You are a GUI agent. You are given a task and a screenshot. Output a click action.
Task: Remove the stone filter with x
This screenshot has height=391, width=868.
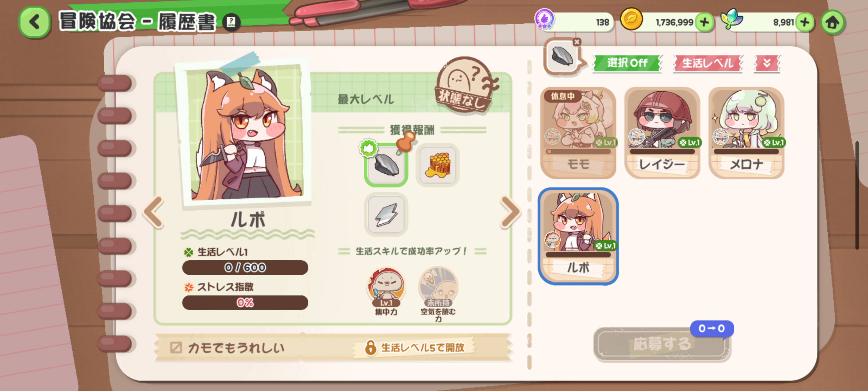tap(577, 42)
